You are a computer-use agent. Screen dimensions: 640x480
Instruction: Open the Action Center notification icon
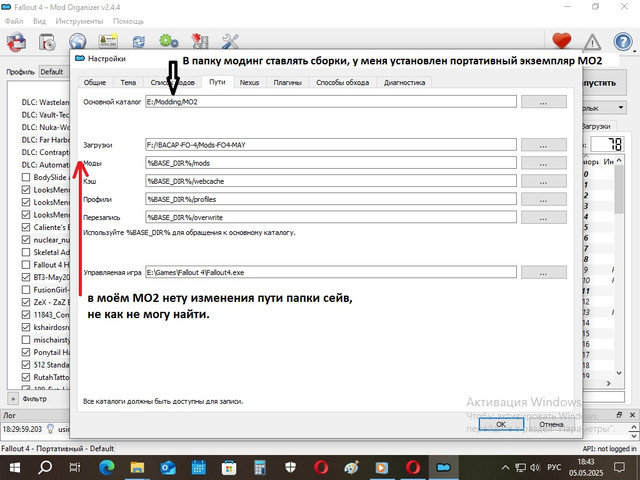[619, 467]
